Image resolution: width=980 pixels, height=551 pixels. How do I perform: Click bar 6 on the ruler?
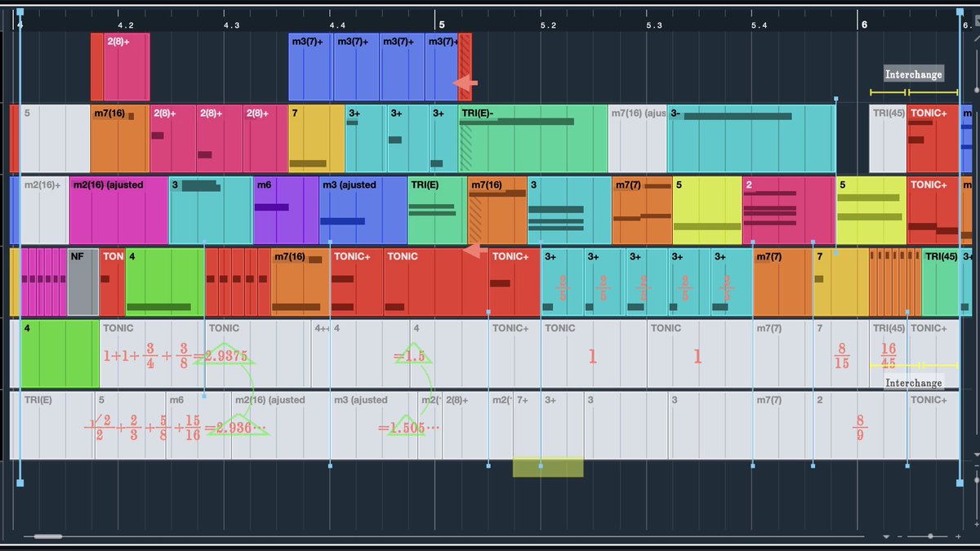(864, 25)
